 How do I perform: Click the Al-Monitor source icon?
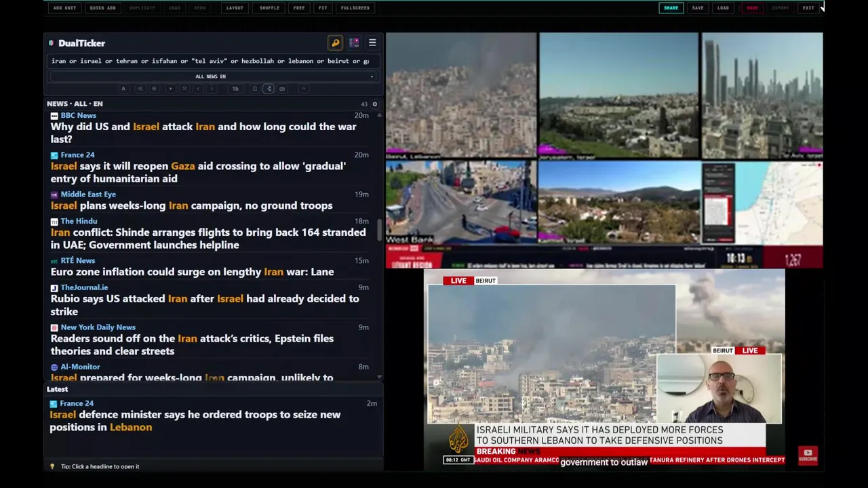coord(54,367)
